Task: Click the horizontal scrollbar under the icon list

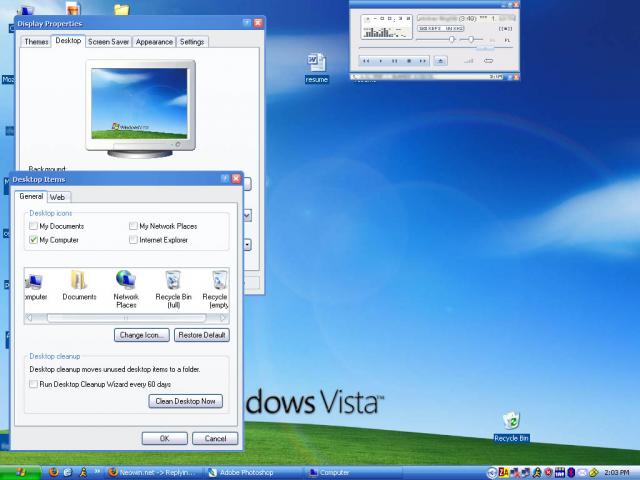Action: point(125,318)
